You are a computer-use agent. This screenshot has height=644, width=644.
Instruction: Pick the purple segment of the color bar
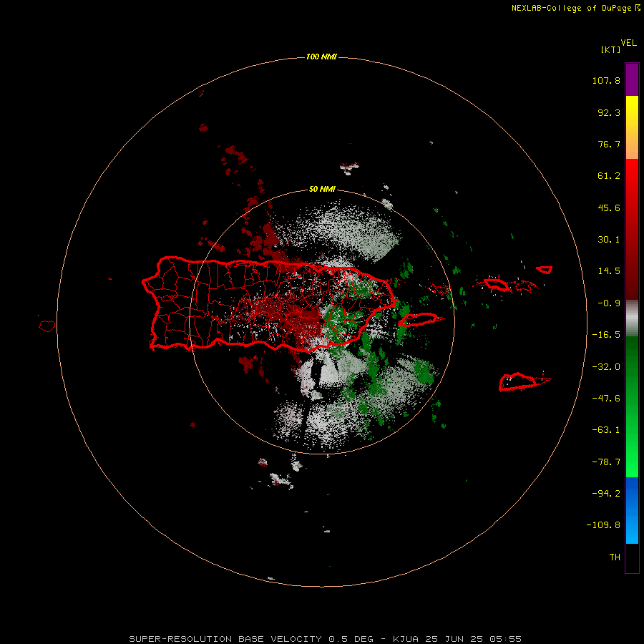click(x=632, y=79)
